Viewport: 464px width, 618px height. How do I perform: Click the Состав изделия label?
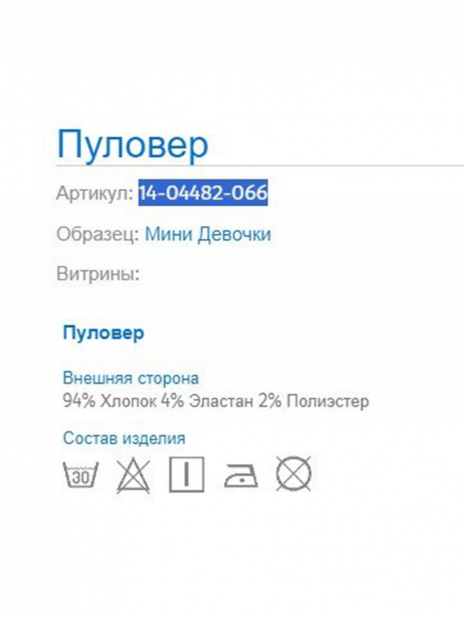click(x=124, y=438)
